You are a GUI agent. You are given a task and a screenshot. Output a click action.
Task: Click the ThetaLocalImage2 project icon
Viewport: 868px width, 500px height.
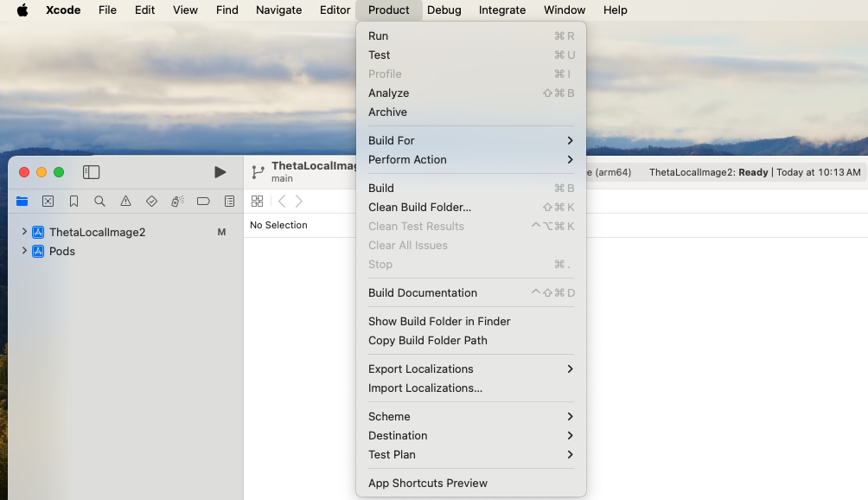coord(38,232)
